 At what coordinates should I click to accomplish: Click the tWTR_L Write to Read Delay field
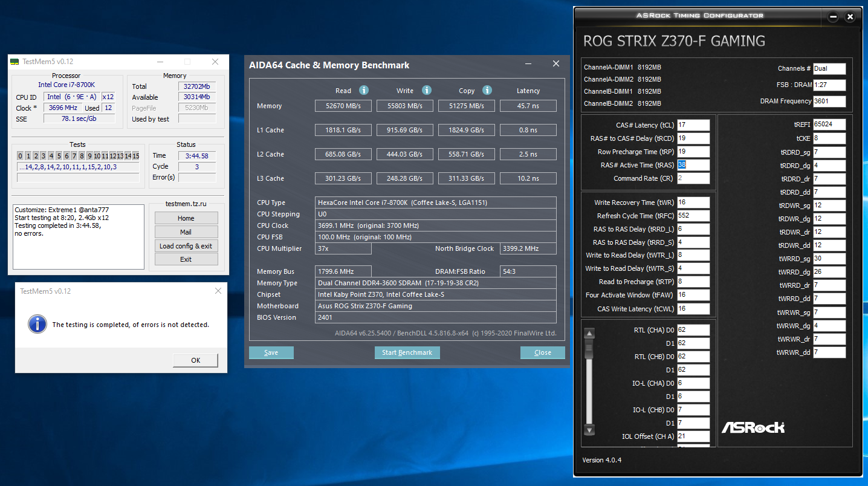coord(693,255)
